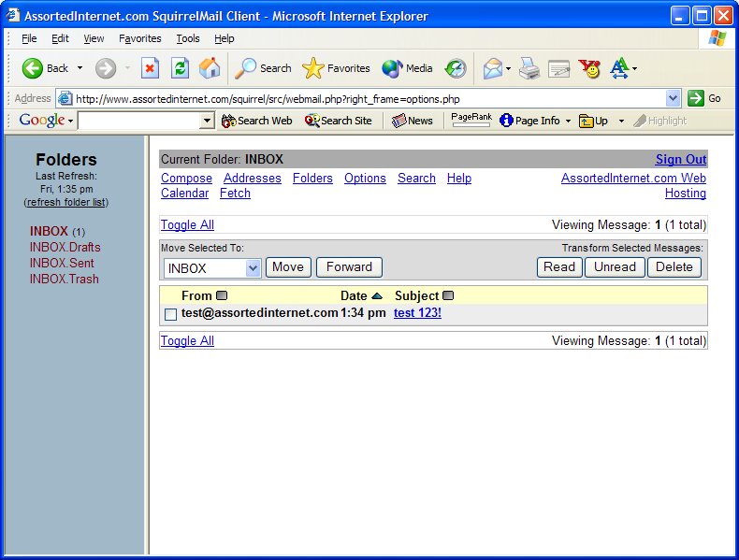Click Google toolbar Search Web

257,121
